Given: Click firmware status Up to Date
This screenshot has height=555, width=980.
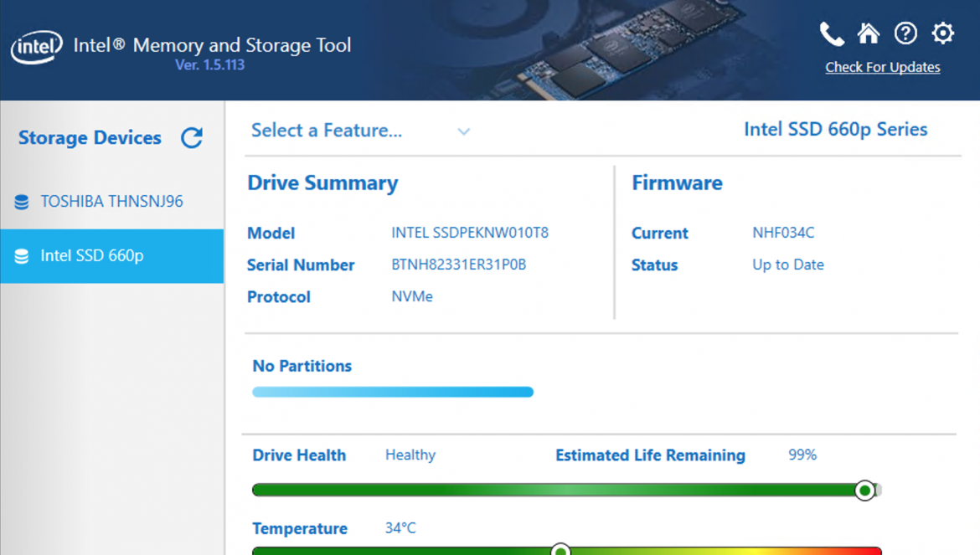Looking at the screenshot, I should (788, 265).
